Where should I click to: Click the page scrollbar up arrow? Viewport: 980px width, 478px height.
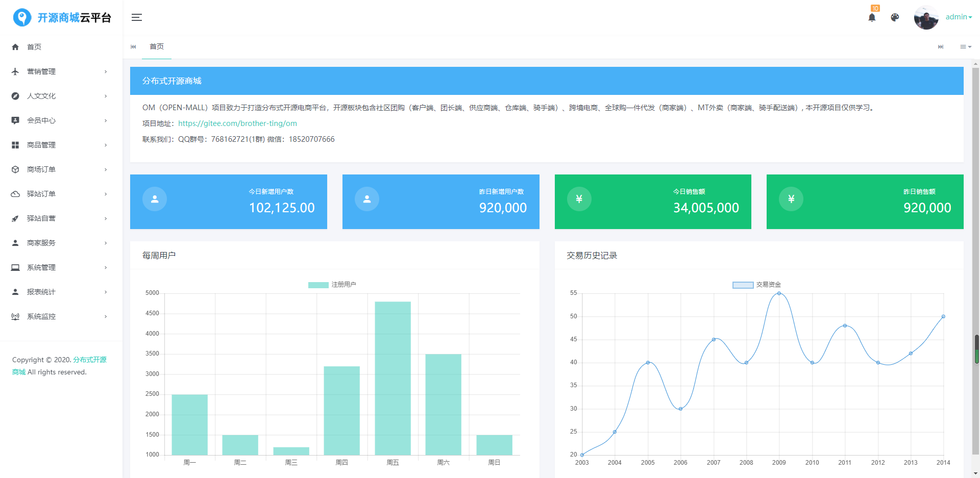coord(976,64)
